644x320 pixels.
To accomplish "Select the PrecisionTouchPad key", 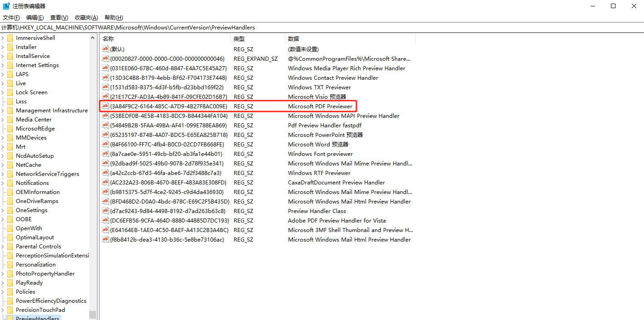I will click(x=40, y=310).
